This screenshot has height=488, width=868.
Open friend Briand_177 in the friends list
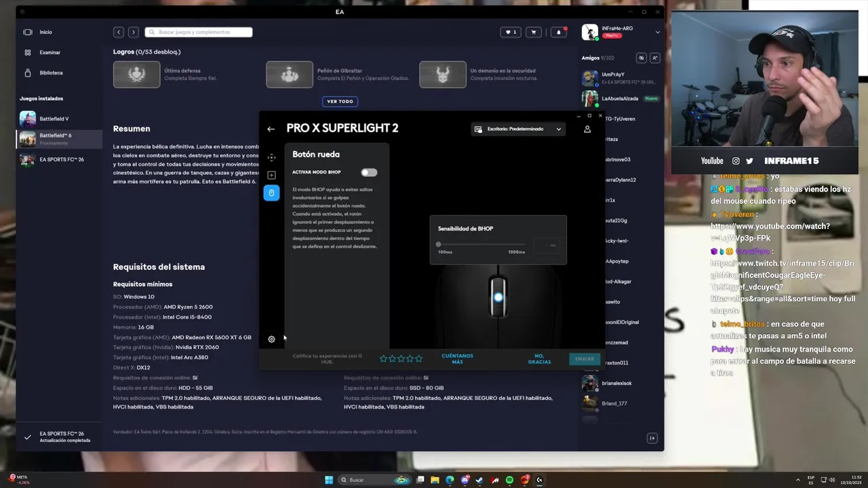tap(620, 403)
